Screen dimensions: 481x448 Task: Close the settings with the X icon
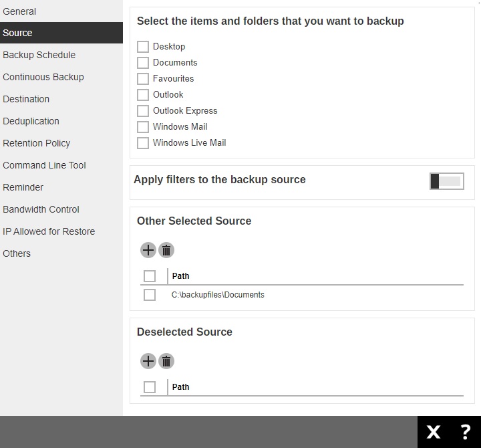click(x=434, y=432)
